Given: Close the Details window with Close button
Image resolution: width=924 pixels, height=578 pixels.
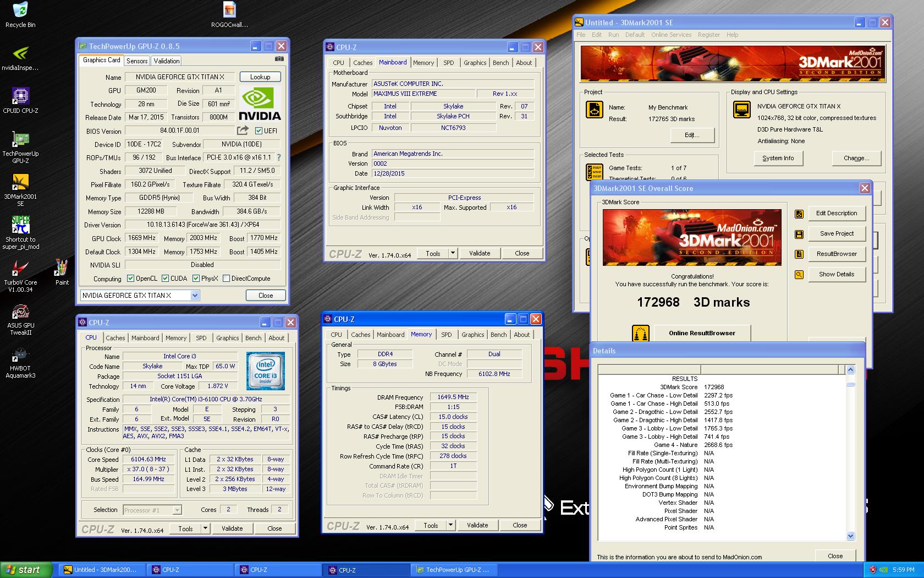Looking at the screenshot, I should (x=835, y=556).
